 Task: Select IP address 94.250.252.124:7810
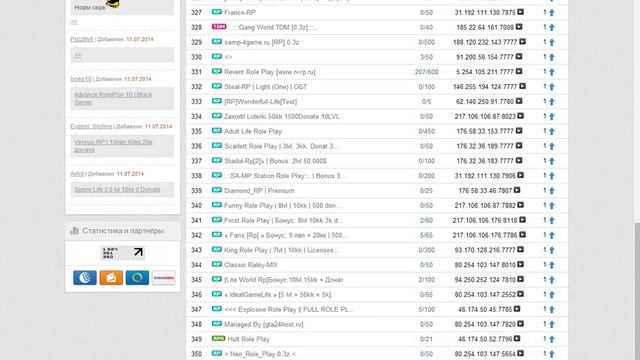click(485, 280)
